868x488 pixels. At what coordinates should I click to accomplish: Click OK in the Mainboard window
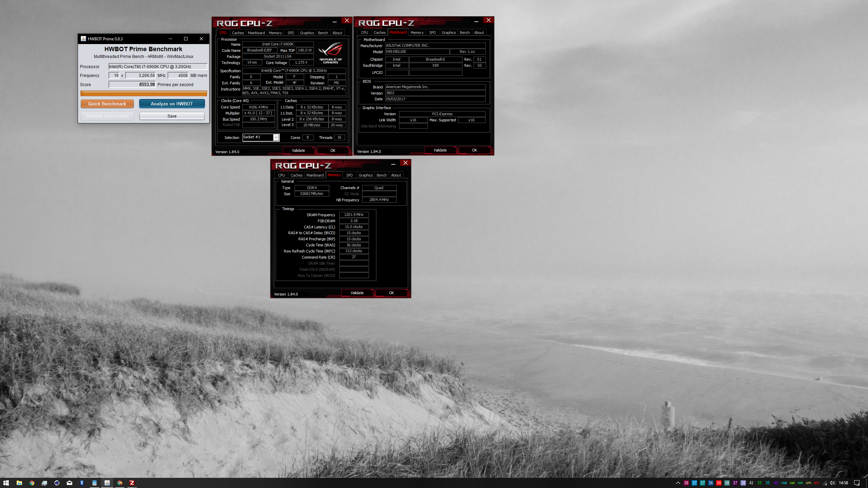(474, 150)
